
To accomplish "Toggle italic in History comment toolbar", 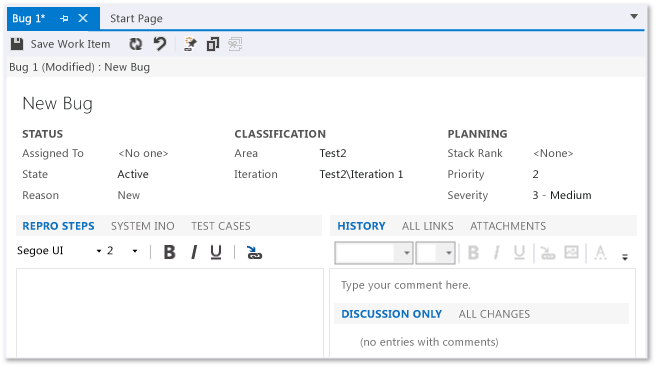I will [497, 253].
